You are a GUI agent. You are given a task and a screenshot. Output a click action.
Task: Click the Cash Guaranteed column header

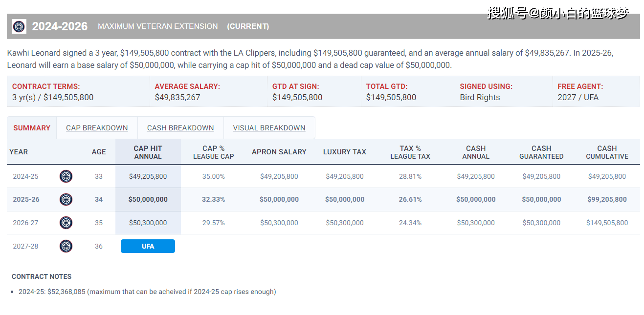click(541, 152)
